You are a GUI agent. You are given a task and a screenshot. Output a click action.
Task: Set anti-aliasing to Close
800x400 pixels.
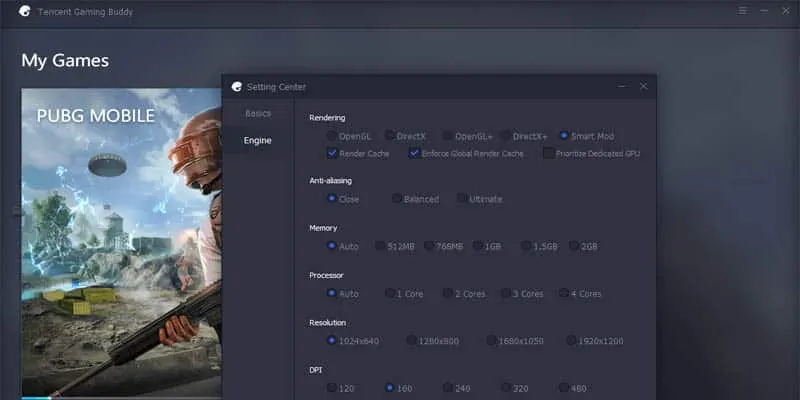[332, 198]
